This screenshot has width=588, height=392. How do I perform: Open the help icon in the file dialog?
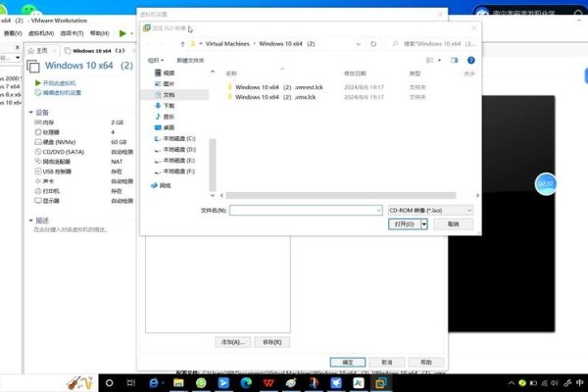[471, 60]
